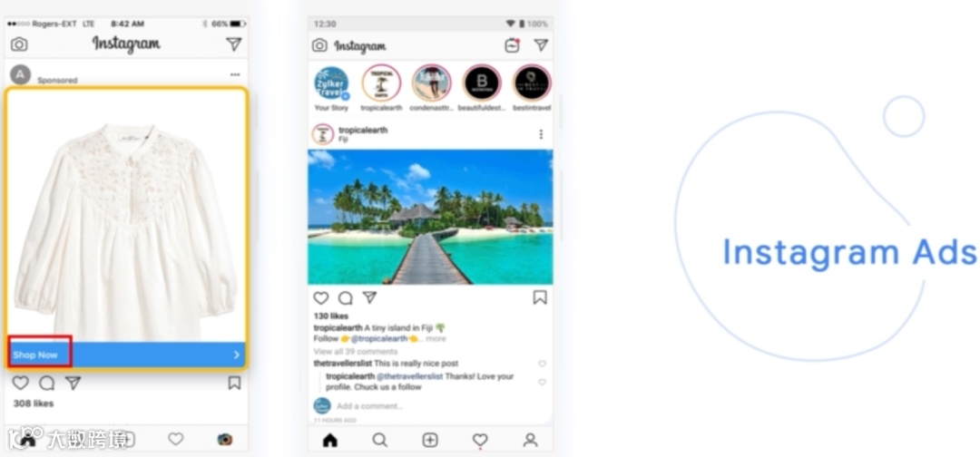
Task: Like the tropicalearth Fiji post
Action: click(x=320, y=297)
